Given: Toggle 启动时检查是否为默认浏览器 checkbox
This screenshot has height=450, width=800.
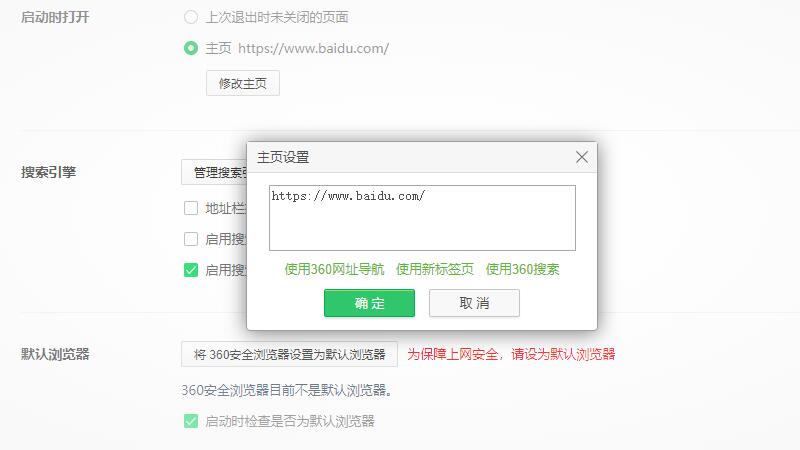Looking at the screenshot, I should (191, 421).
